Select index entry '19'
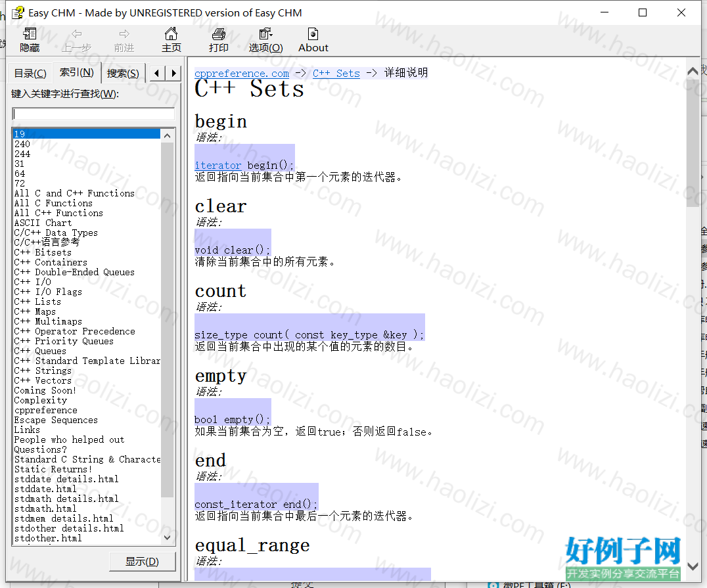707x588 pixels. (87, 134)
